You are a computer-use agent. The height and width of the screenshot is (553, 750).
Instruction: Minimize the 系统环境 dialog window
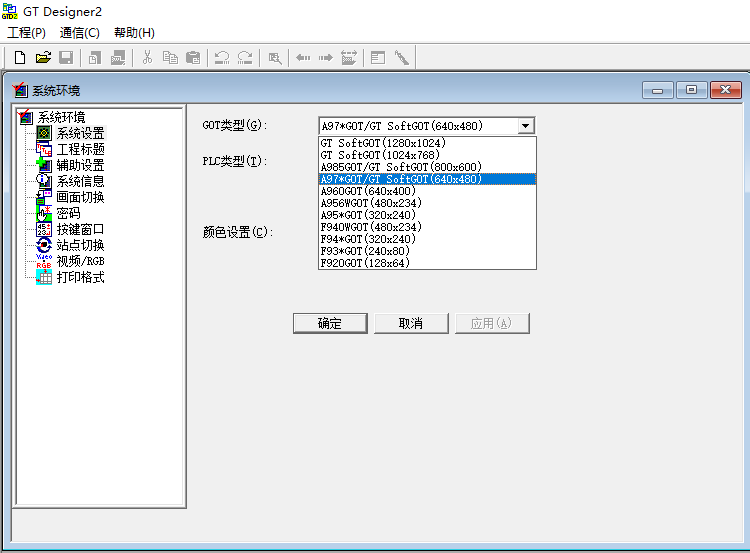click(657, 90)
